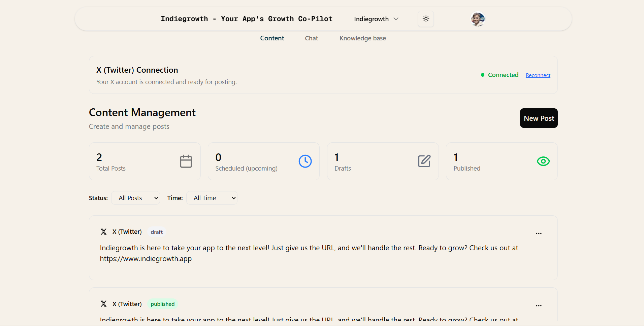Click the user profile avatar
644x326 pixels.
[478, 19]
